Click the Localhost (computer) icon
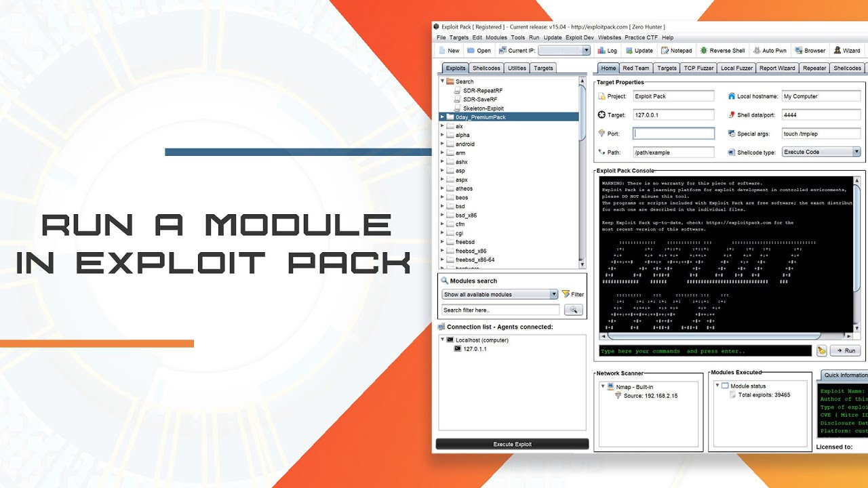Screen dimensions: 868x488 pyautogui.click(x=450, y=340)
